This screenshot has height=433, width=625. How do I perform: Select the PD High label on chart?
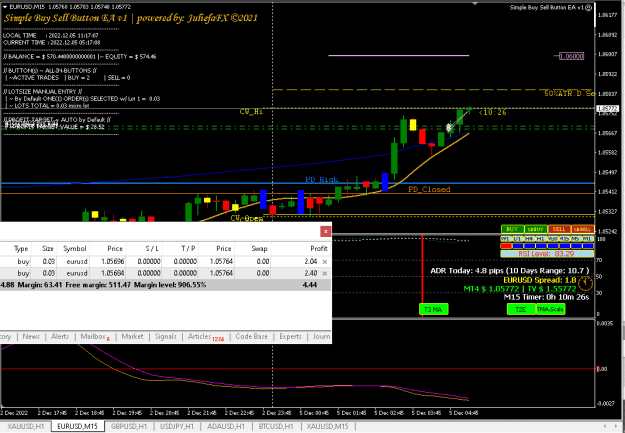click(322, 179)
